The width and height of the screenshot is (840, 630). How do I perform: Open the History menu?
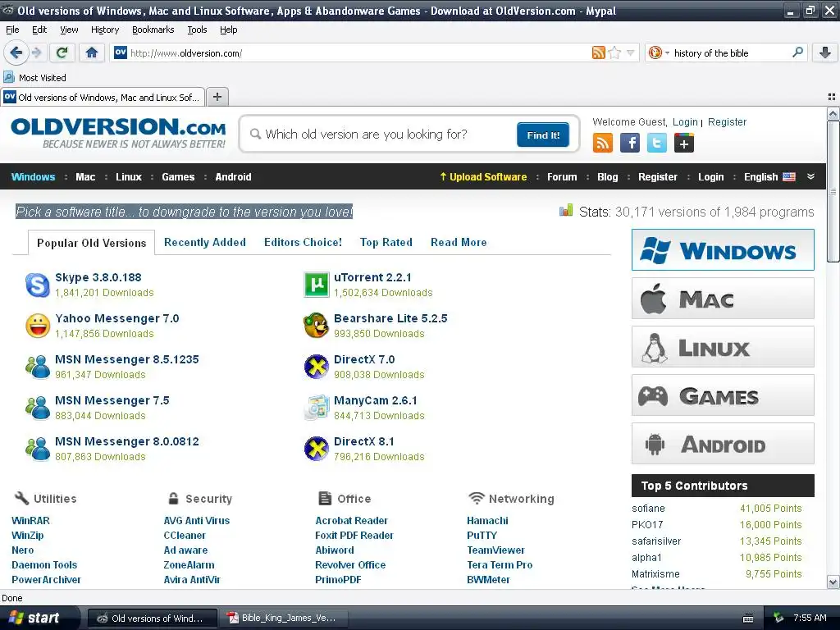click(x=105, y=30)
